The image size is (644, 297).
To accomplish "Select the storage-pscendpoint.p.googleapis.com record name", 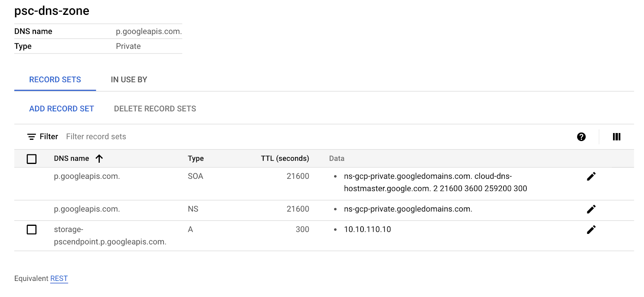I will tap(110, 236).
